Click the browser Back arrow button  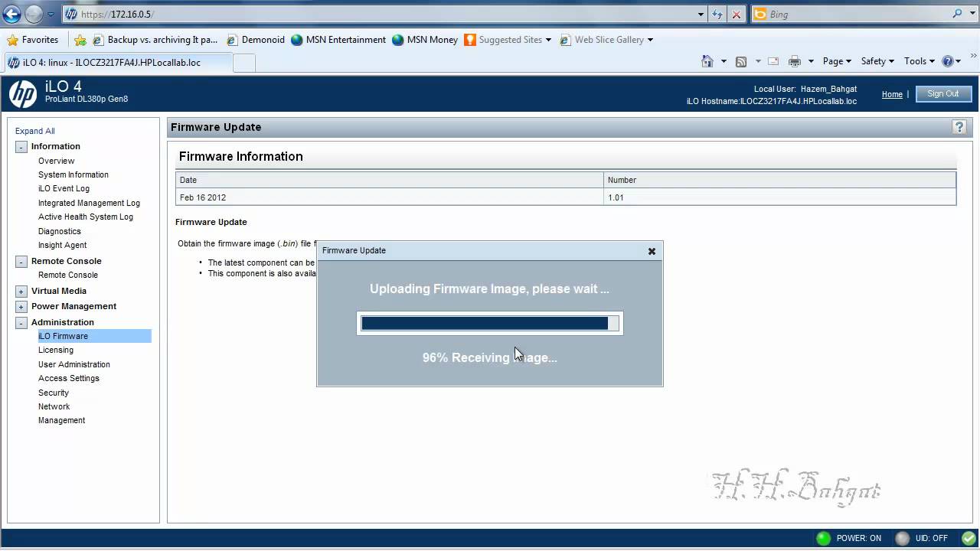point(11,14)
